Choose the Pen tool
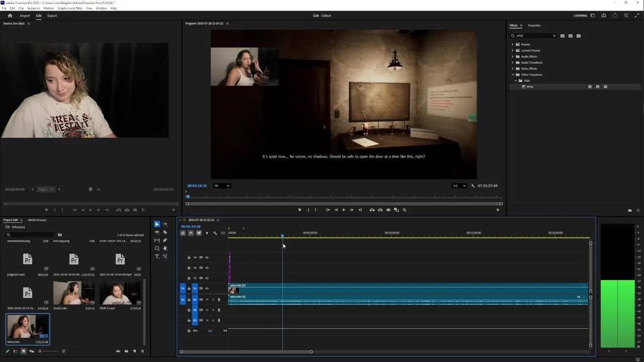The image size is (644, 362). tap(165, 240)
